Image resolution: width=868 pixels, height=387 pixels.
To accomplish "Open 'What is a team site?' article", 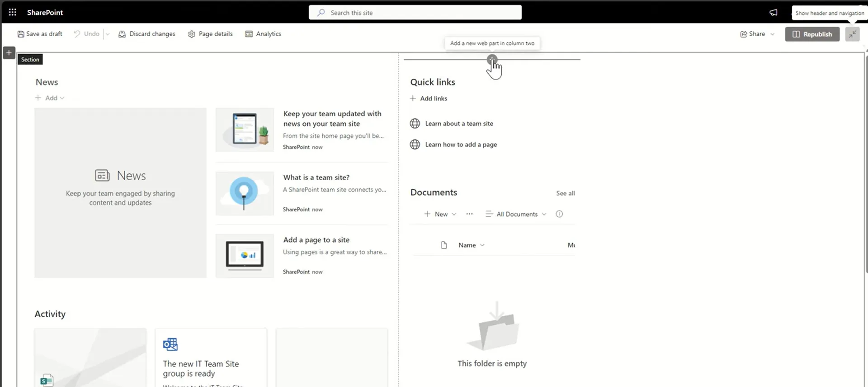I will (316, 177).
